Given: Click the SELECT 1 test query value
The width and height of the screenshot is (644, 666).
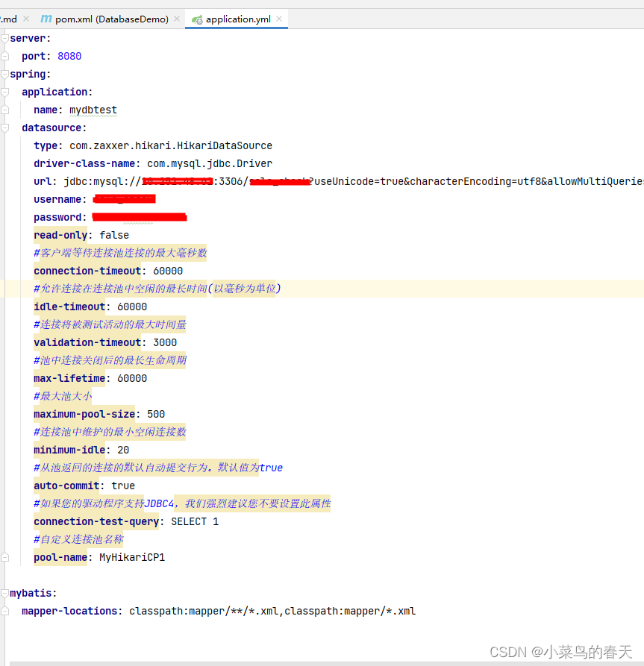Looking at the screenshot, I should (x=195, y=521).
